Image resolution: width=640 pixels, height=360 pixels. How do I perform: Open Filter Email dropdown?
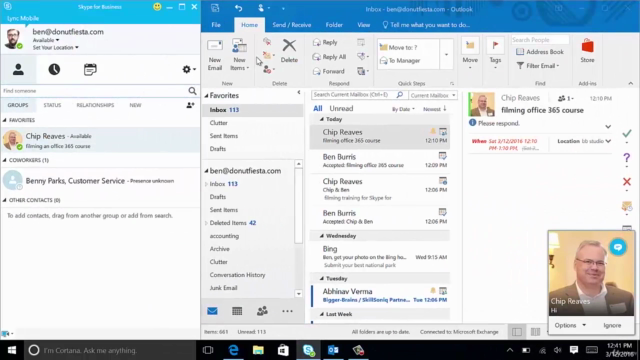click(x=538, y=66)
